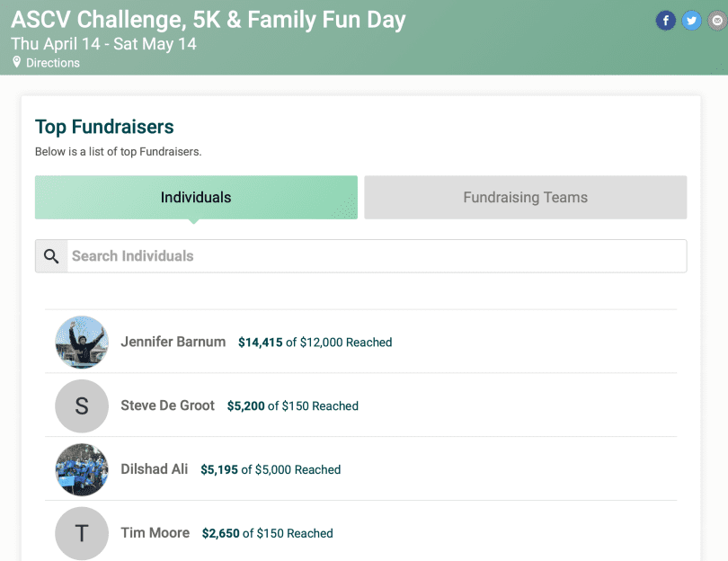
Task: Open the Directions link
Action: coord(53,63)
